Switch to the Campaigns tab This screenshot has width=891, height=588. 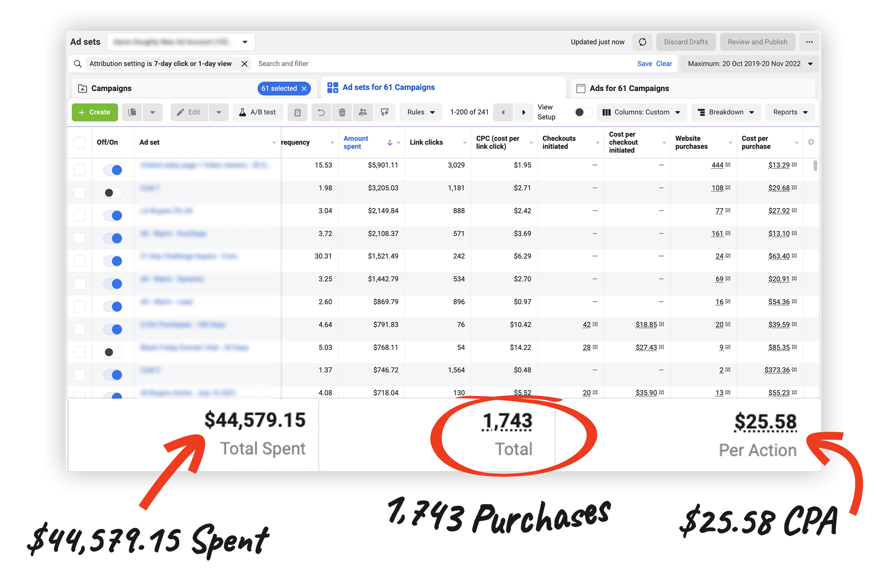[x=111, y=88]
